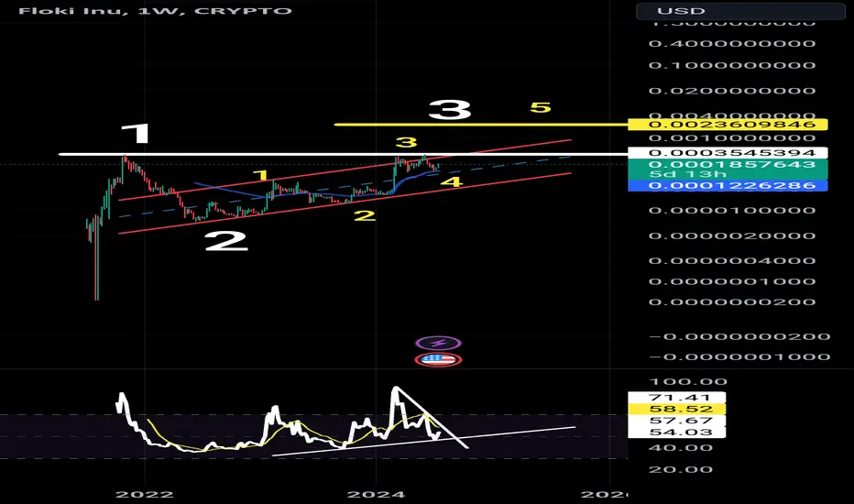Click the 2024 time axis label
This screenshot has width=854, height=504.
click(x=377, y=494)
